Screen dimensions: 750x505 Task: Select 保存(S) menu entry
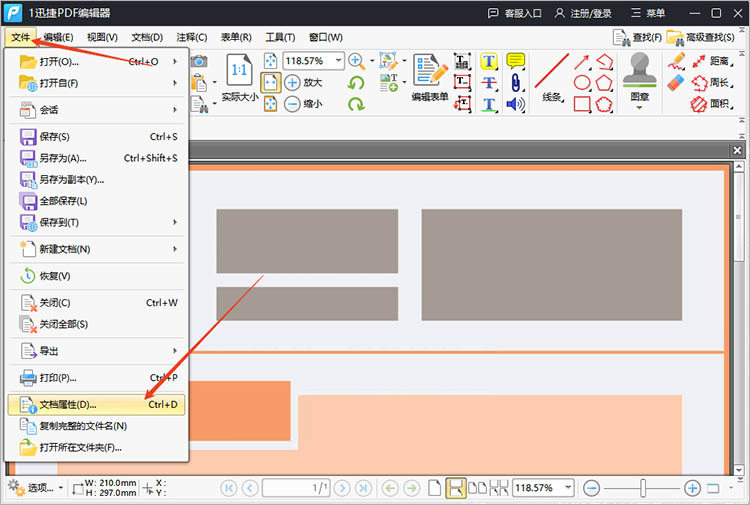(x=97, y=137)
